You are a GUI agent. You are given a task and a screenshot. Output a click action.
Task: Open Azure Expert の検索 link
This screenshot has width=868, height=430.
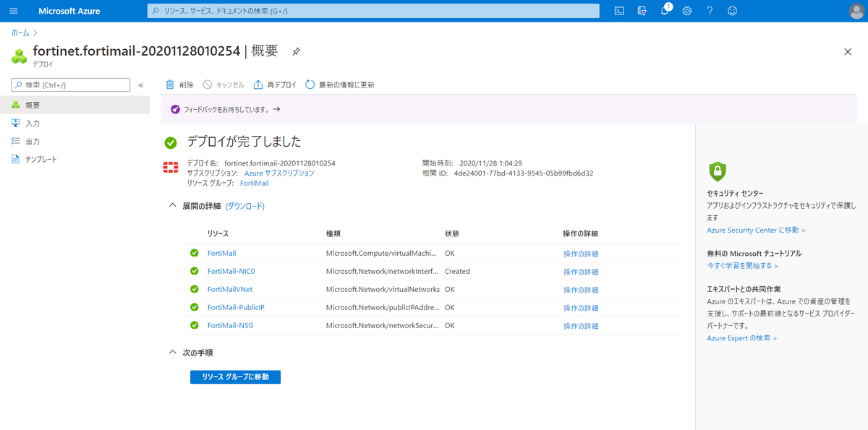[x=742, y=337]
